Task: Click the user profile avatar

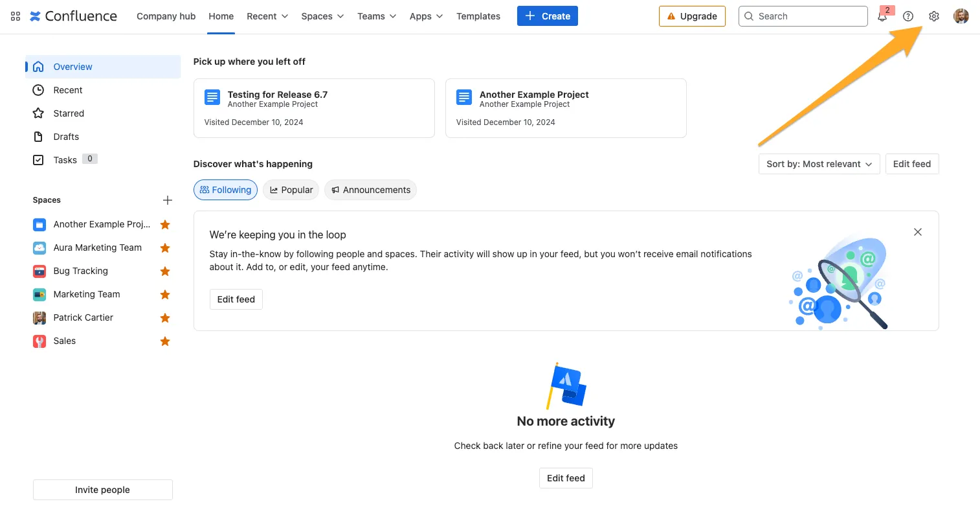Action: point(961,16)
